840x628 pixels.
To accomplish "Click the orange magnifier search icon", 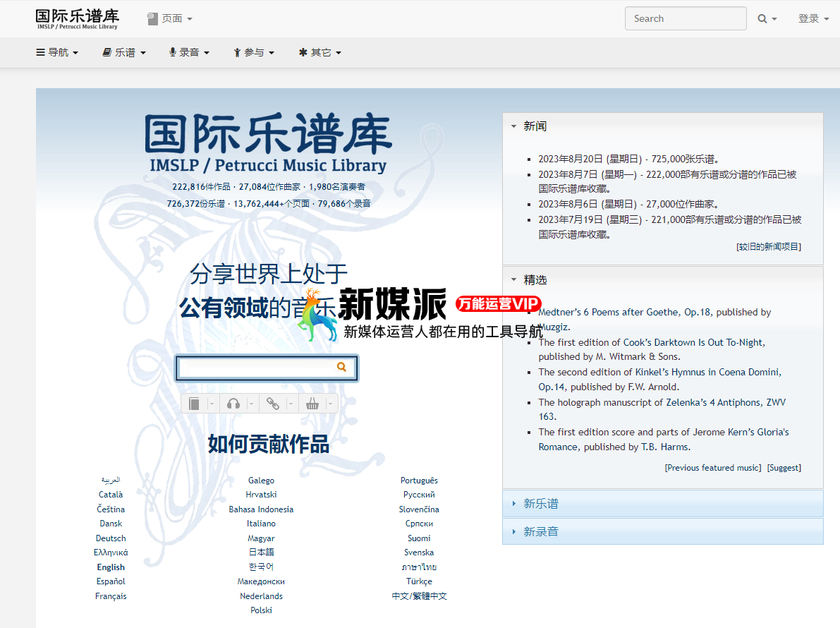I will [342, 367].
